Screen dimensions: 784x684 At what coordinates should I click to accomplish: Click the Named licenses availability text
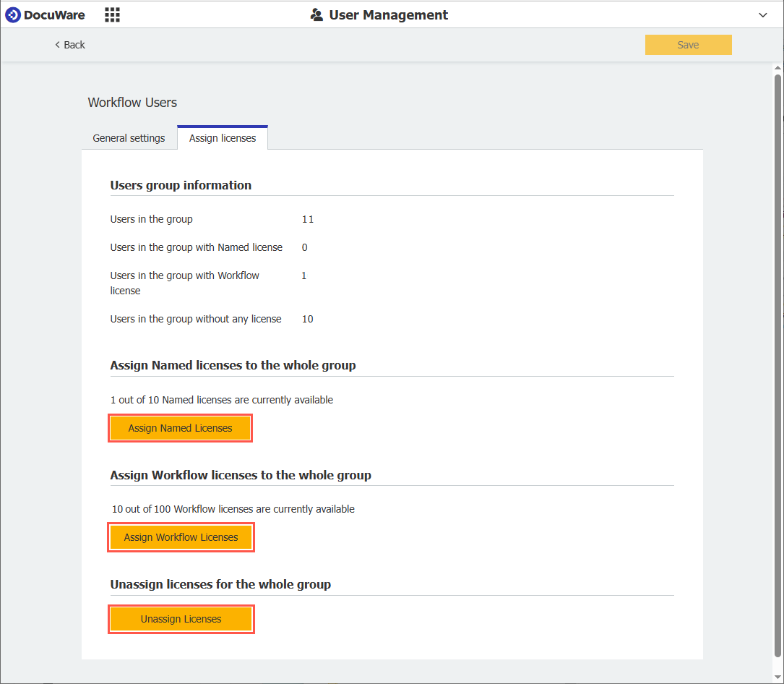pyautogui.click(x=222, y=400)
